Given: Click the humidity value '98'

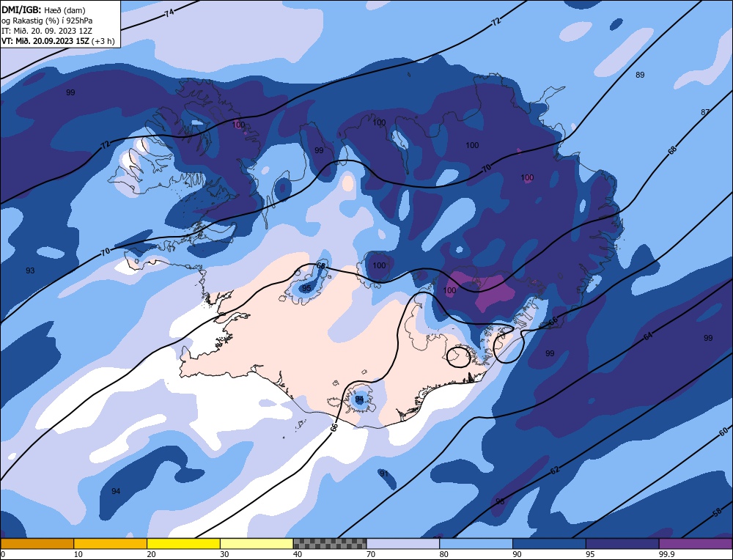Looking at the screenshot, I should [500, 501].
